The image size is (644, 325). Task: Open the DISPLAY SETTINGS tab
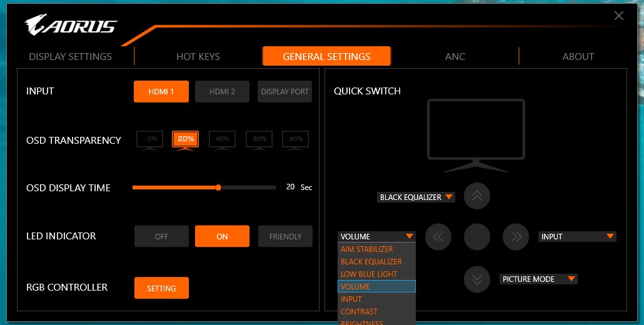(x=70, y=57)
